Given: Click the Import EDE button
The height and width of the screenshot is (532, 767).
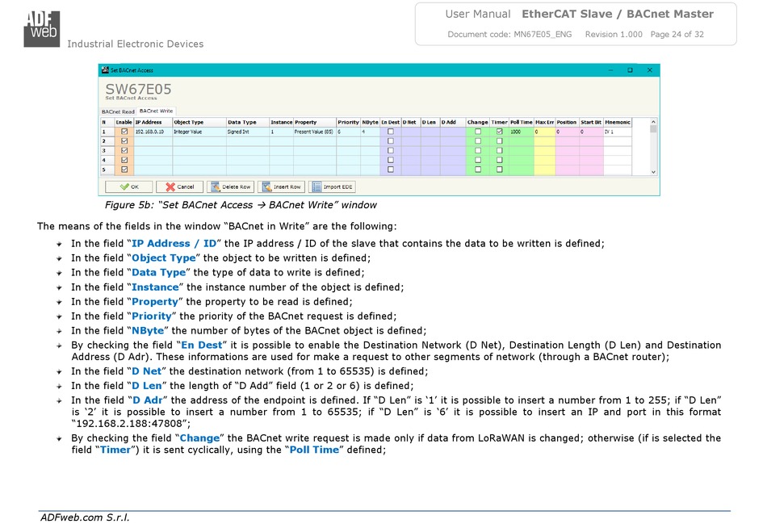Looking at the screenshot, I should (332, 186).
